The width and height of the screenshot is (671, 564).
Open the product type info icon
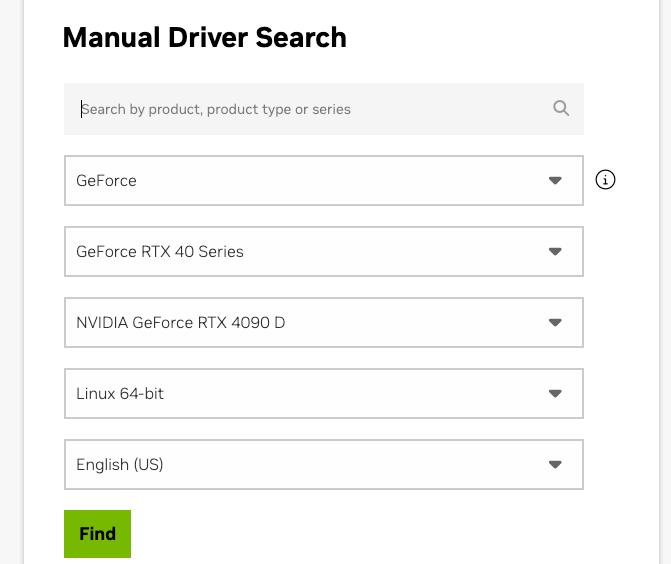605,180
